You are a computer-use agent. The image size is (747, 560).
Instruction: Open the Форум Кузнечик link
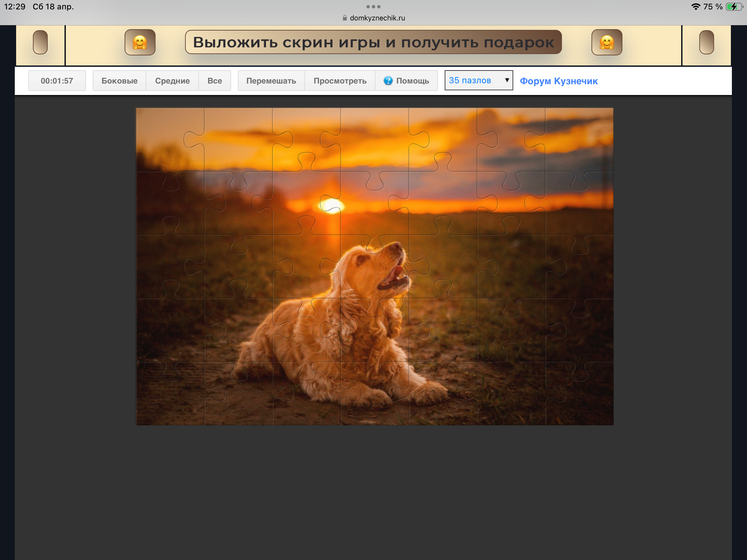(559, 81)
